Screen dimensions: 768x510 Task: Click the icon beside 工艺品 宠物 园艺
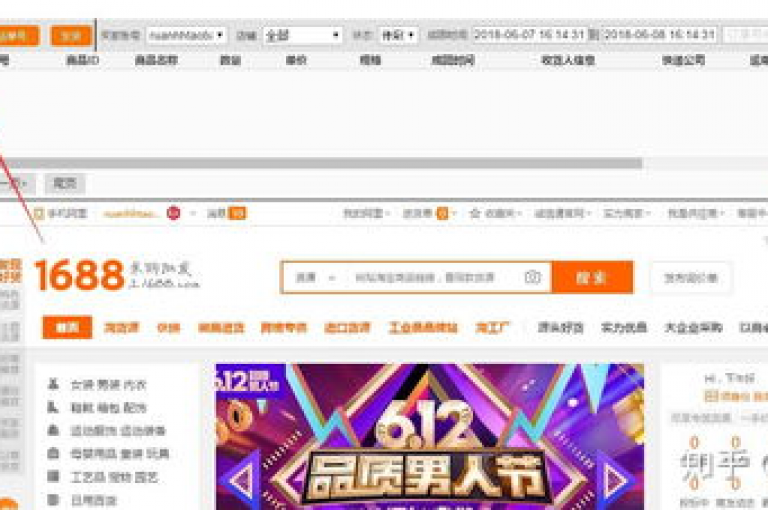coord(53,476)
